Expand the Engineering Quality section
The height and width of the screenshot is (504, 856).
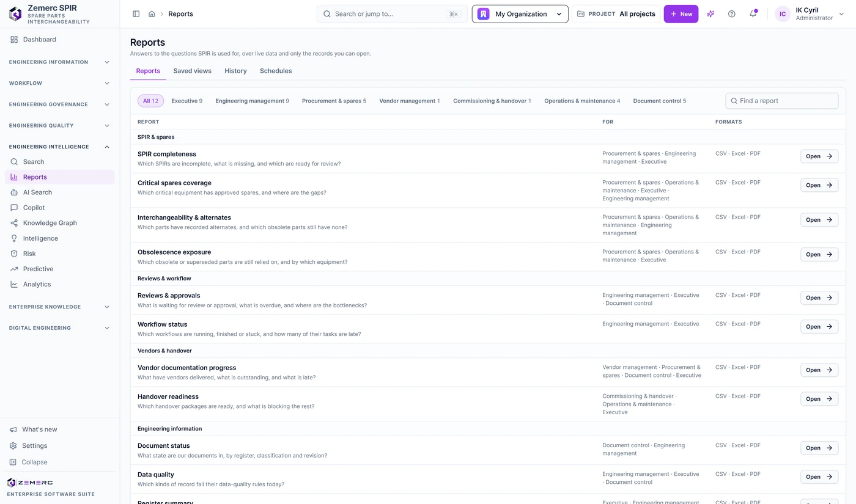tap(60, 126)
